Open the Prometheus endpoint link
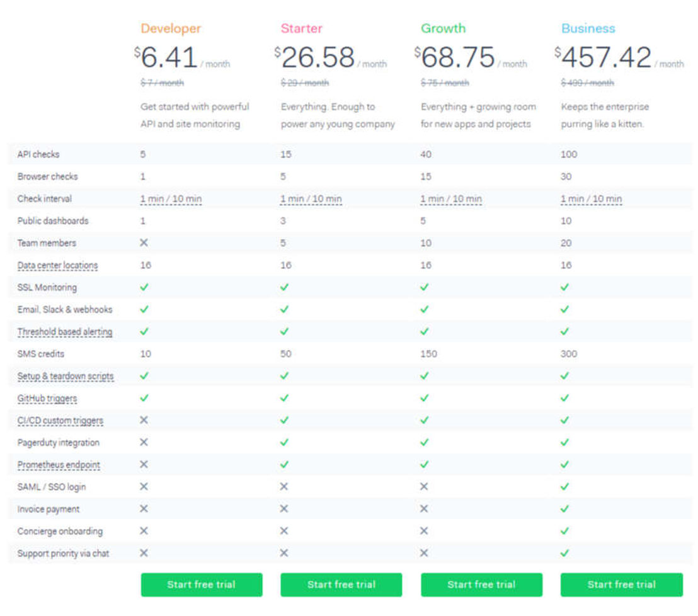The width and height of the screenshot is (698, 616). coord(59,465)
